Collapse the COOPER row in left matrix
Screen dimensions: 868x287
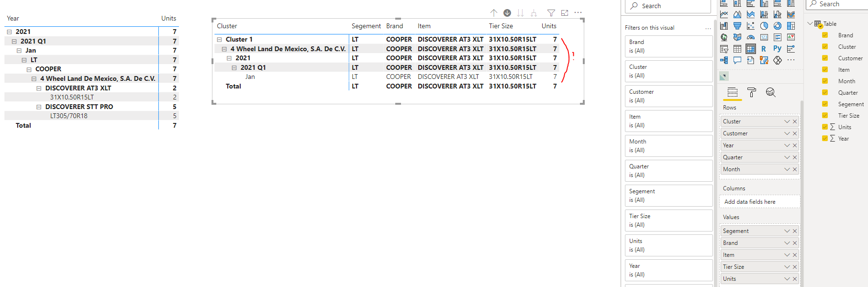click(29, 69)
